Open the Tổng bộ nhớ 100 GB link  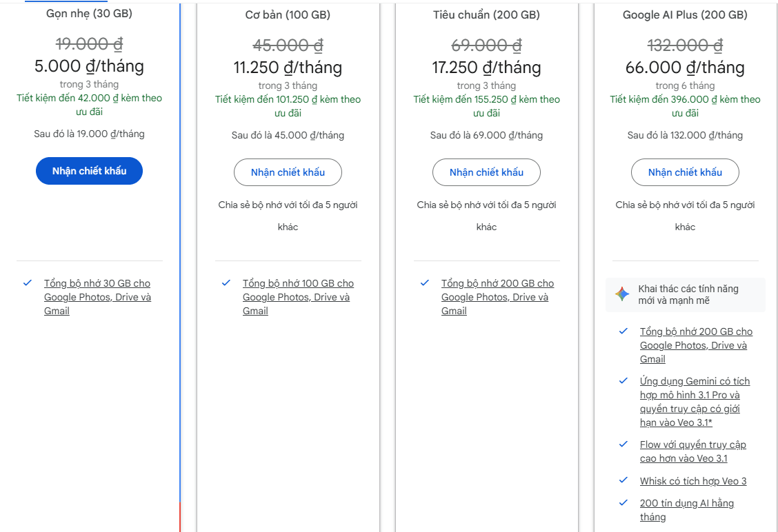(298, 297)
